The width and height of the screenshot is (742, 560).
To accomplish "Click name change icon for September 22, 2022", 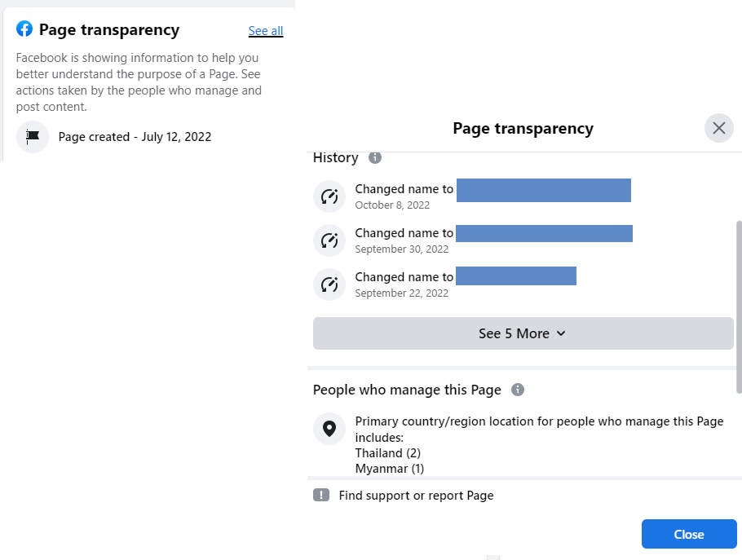I will [329, 284].
